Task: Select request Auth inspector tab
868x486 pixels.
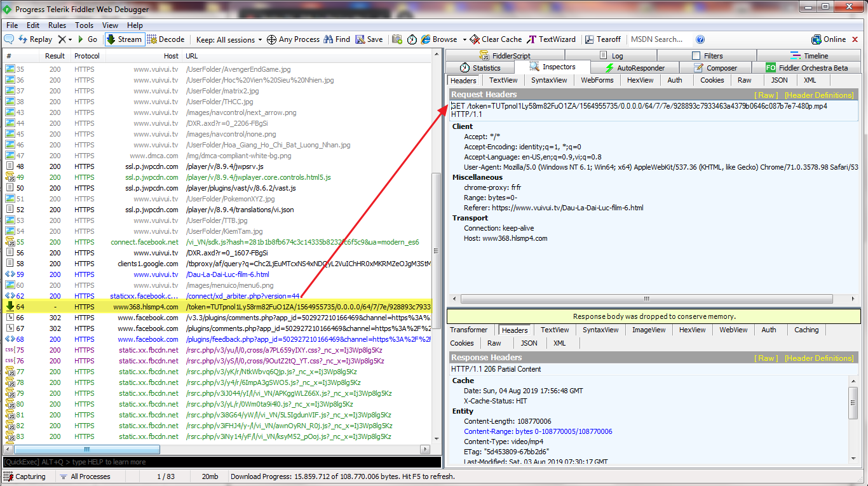Action: pyautogui.click(x=675, y=80)
